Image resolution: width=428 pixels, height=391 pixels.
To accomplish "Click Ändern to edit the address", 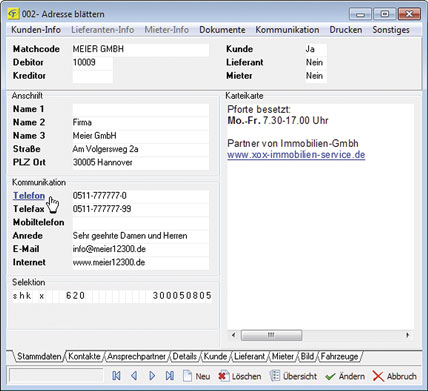I will [345, 376].
